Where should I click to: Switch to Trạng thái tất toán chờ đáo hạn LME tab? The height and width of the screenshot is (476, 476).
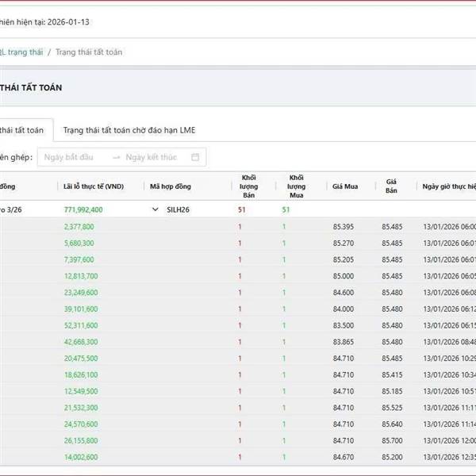129,129
